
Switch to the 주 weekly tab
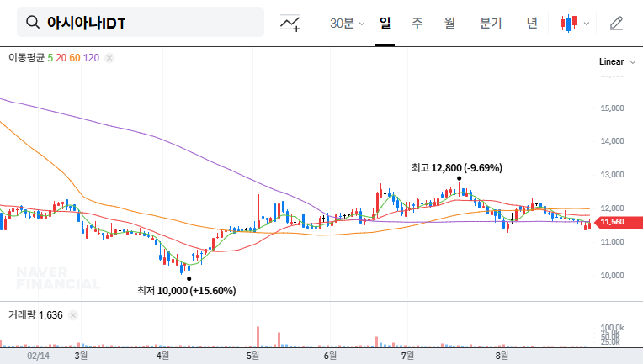417,23
